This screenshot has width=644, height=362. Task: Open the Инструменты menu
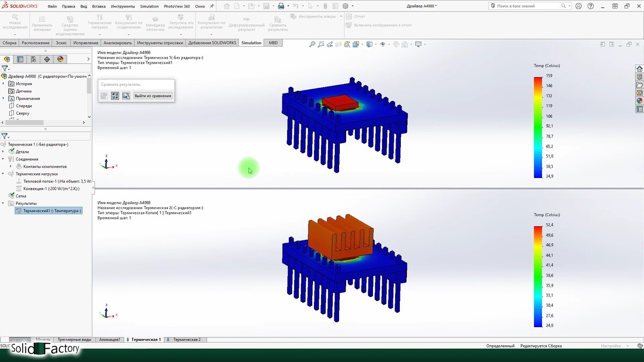[123, 6]
